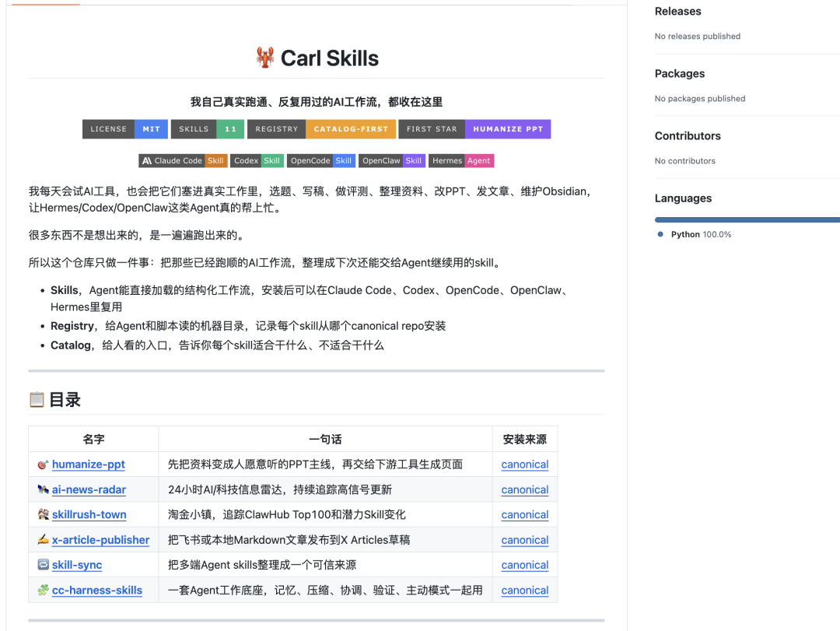The width and height of the screenshot is (840, 631).
Task: Click paragraph '我每天会试AI工具'
Action: [310, 199]
